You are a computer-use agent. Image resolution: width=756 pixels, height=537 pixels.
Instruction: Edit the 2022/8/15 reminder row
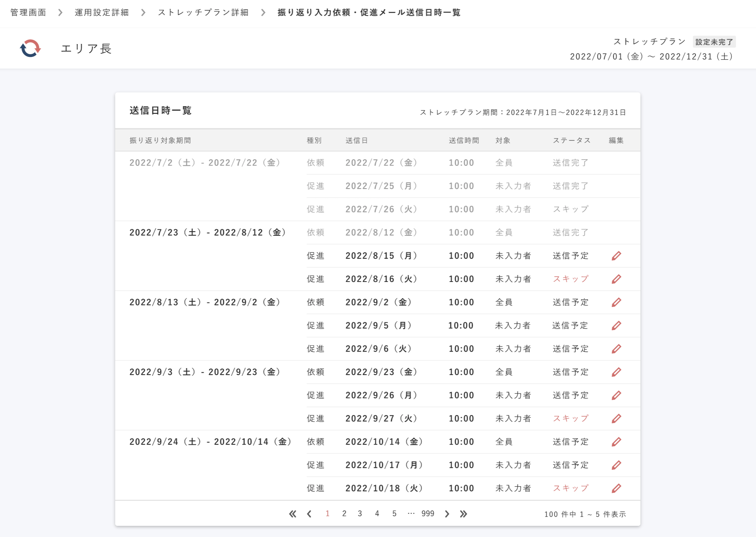(x=616, y=256)
